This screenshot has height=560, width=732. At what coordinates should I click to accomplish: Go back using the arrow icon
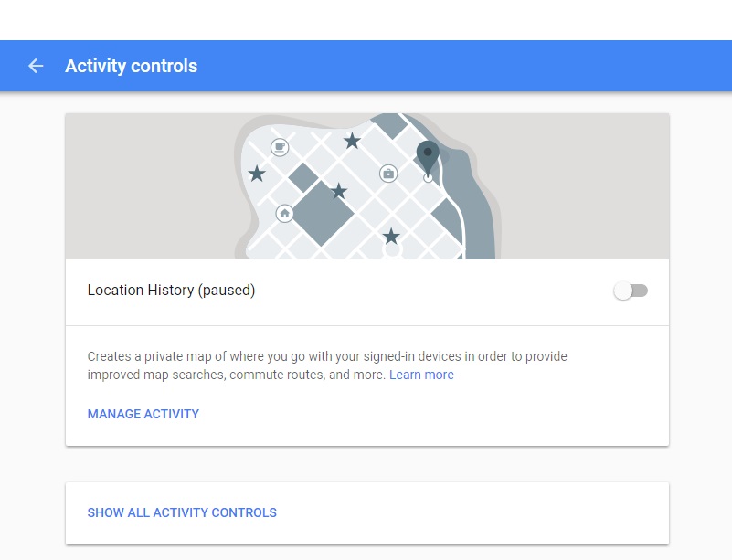pyautogui.click(x=36, y=66)
